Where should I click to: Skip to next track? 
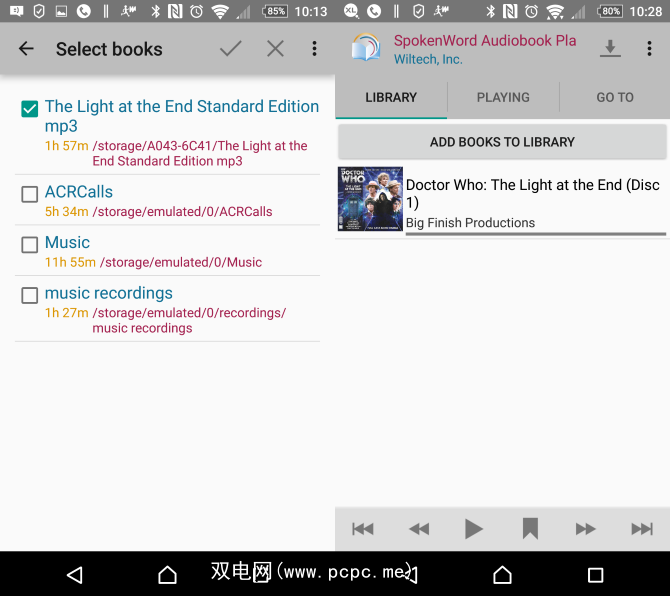click(x=642, y=529)
